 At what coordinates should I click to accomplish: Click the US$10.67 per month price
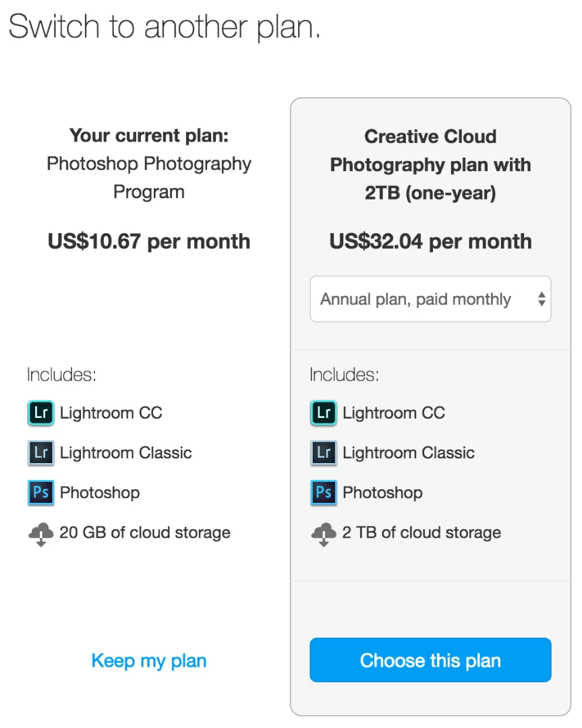149,241
